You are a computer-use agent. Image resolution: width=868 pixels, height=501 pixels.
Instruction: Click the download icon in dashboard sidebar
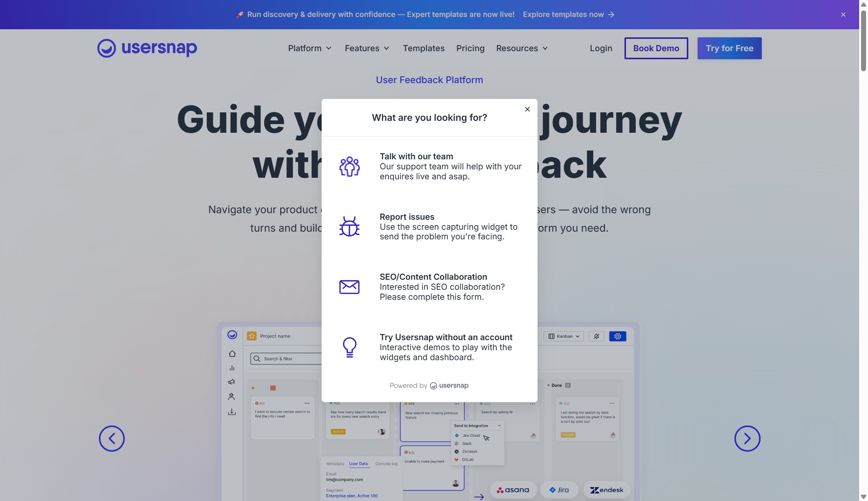(232, 412)
